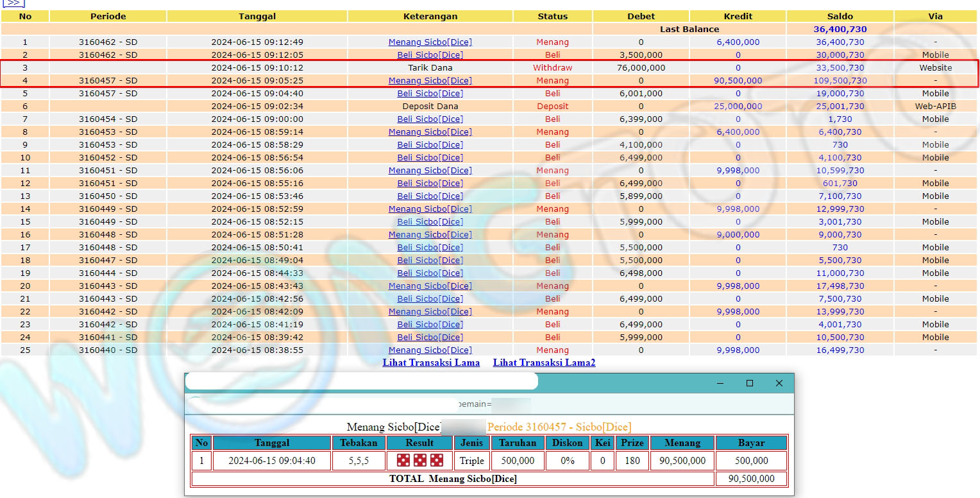Click the last dice icon in Result

[437, 460]
